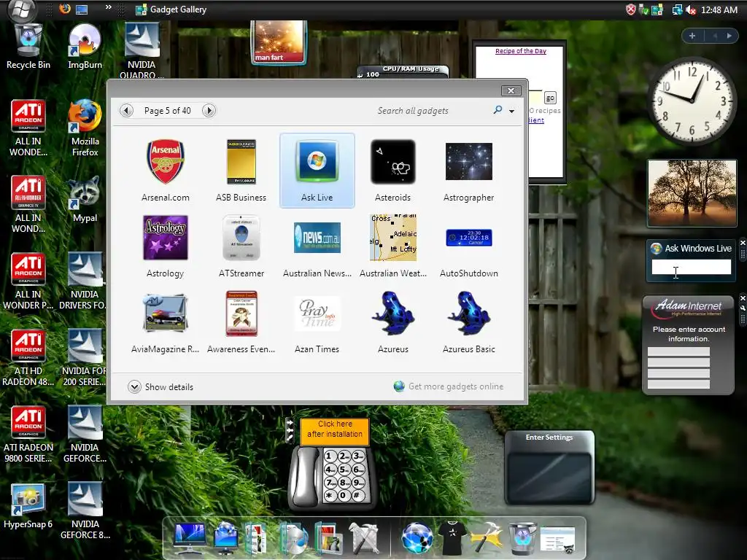Click the muted volume tray icon
The height and width of the screenshot is (560, 747).
click(x=690, y=9)
